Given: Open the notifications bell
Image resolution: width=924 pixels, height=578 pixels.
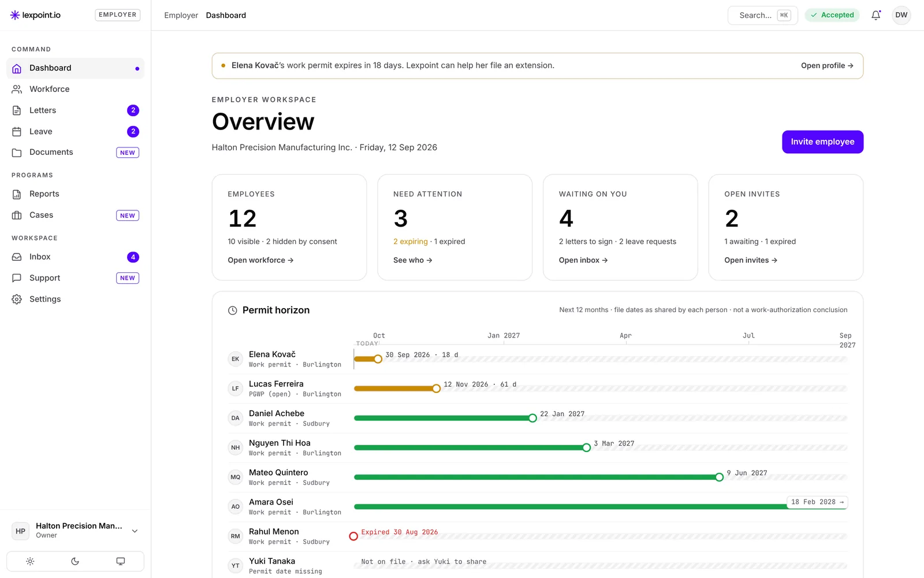Looking at the screenshot, I should click(875, 15).
